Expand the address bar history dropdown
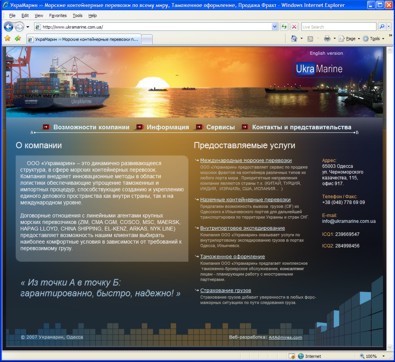395x362 pixels. coord(275,27)
